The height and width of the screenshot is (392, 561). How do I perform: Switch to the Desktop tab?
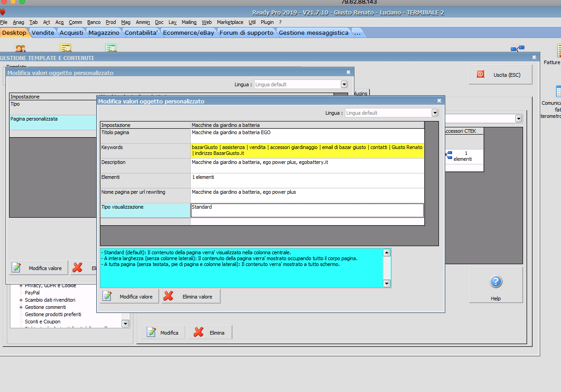14,33
